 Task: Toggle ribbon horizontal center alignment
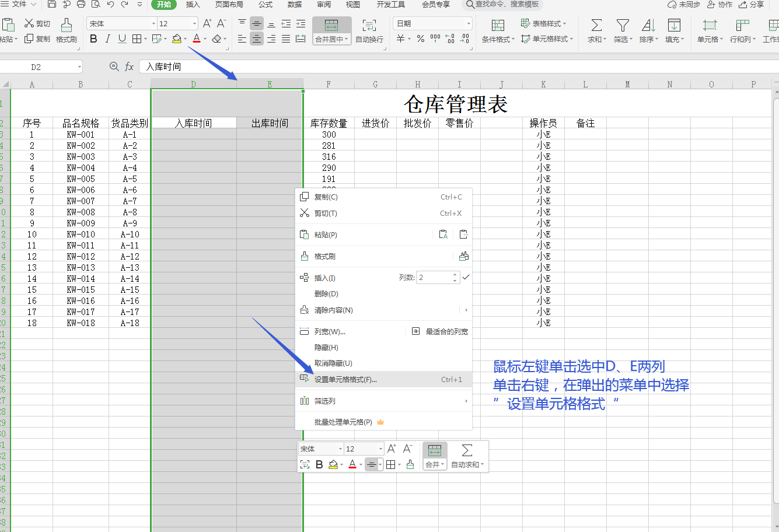(257, 39)
